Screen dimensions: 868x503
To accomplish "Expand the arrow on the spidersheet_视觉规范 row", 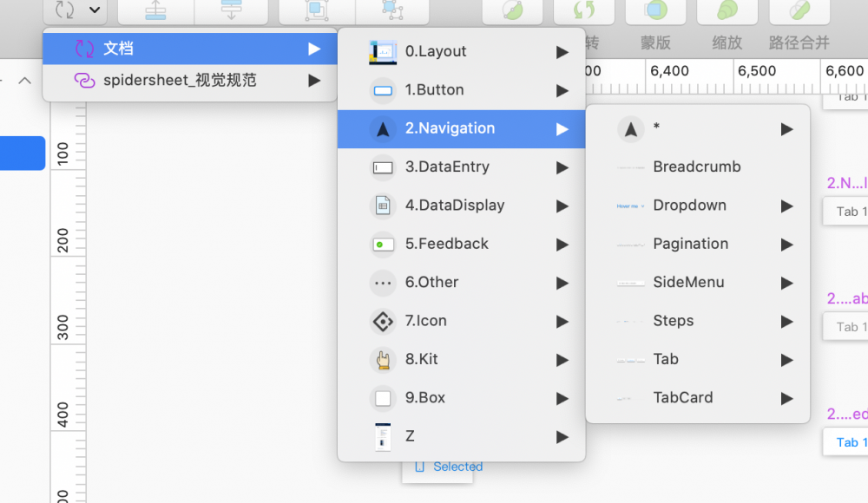I will [314, 81].
